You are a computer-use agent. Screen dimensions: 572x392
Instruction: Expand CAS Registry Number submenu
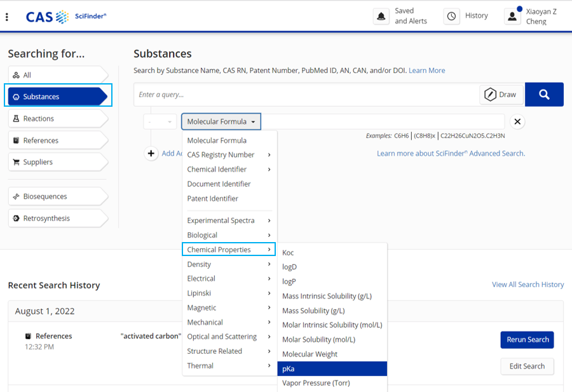(x=229, y=155)
